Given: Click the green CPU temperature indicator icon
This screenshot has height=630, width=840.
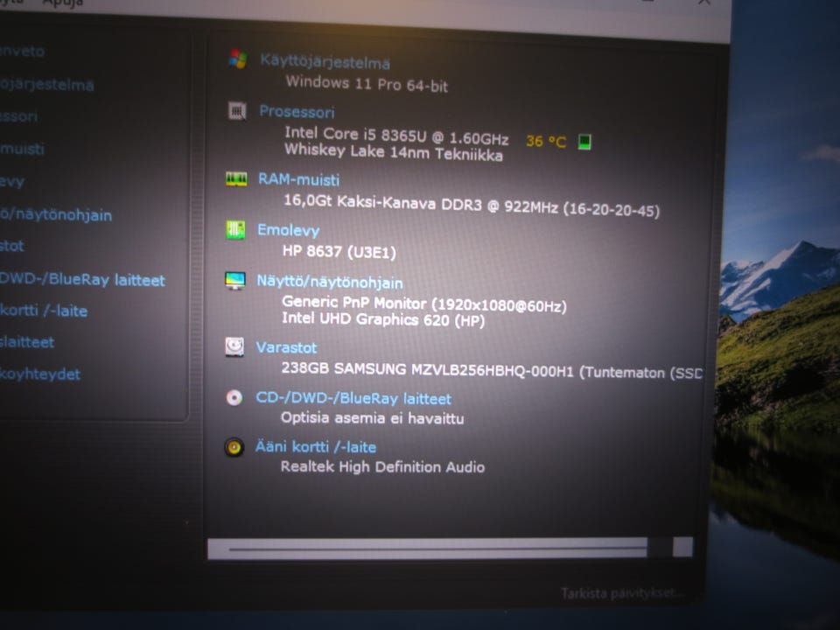Looking at the screenshot, I should (x=584, y=142).
